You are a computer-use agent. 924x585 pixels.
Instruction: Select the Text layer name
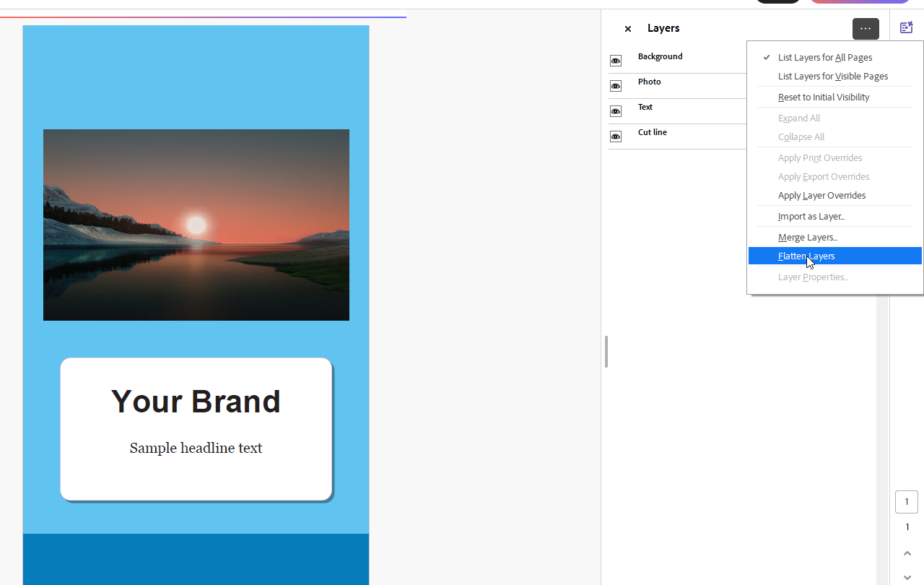[645, 107]
